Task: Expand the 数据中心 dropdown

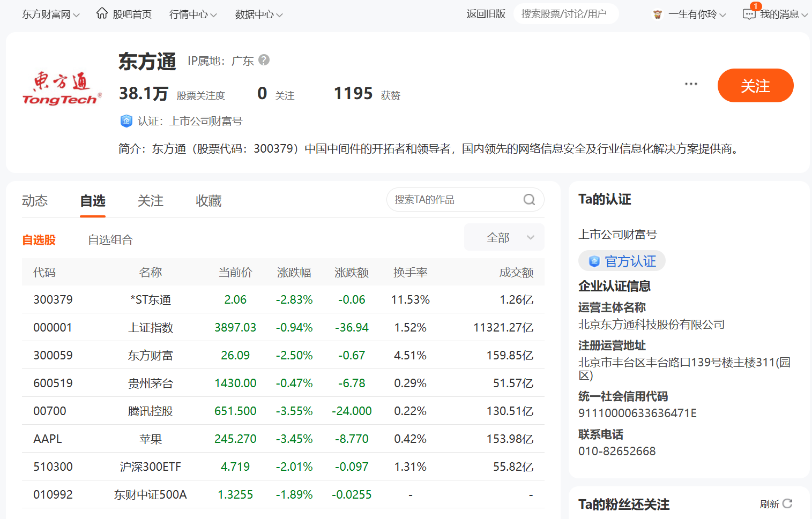Action: click(259, 14)
